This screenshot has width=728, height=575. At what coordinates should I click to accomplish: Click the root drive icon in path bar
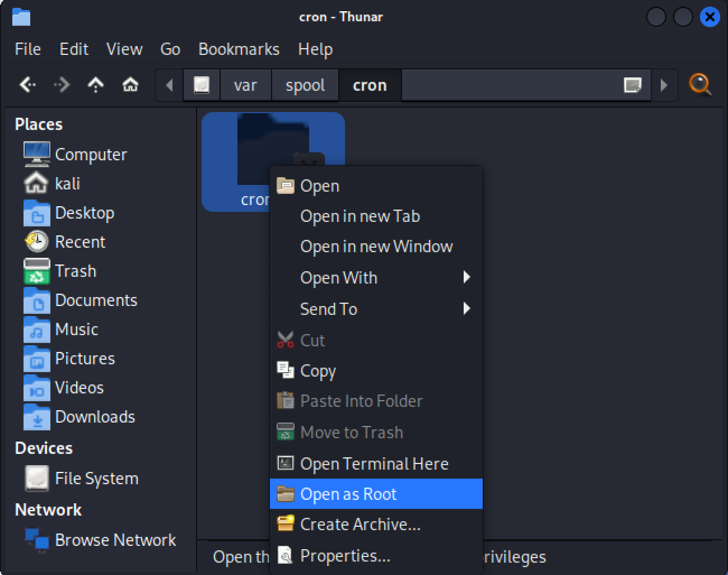click(x=202, y=85)
